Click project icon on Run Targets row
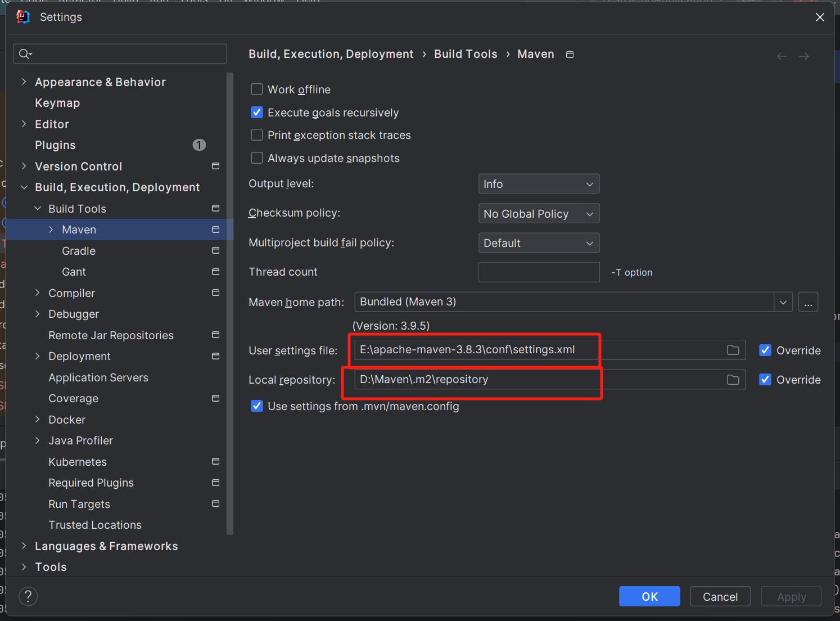The width and height of the screenshot is (840, 621). click(x=215, y=503)
